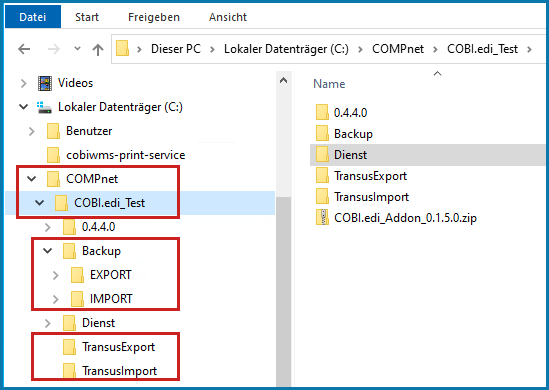Open the Freigeben ribbon tab
The height and width of the screenshot is (390, 549).
(154, 17)
